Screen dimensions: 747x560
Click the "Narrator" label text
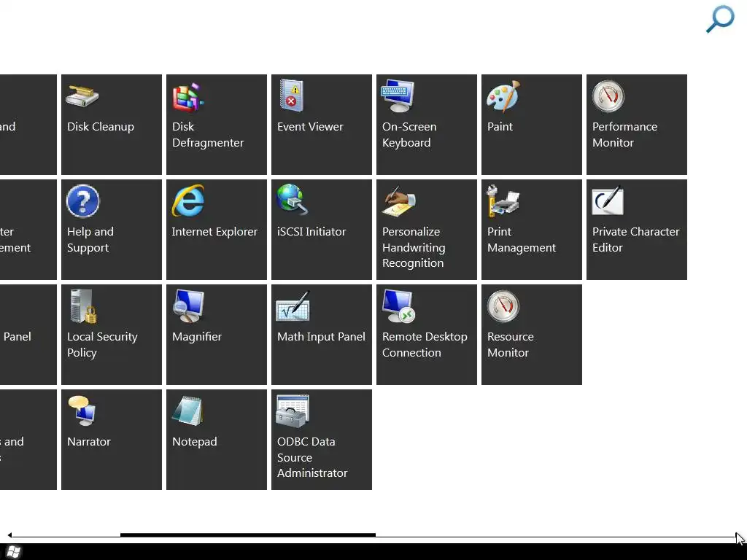coord(88,442)
